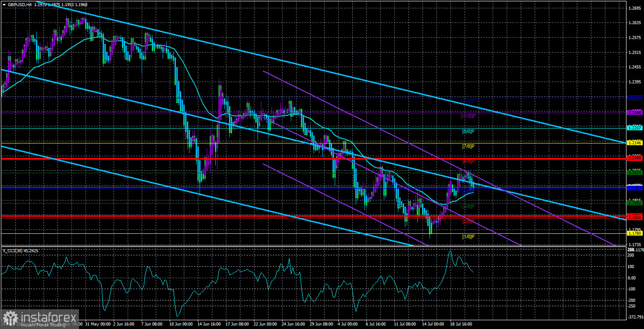Select the GBPUSD,H4 chart title text
644x329 pixels.
click(20, 4)
